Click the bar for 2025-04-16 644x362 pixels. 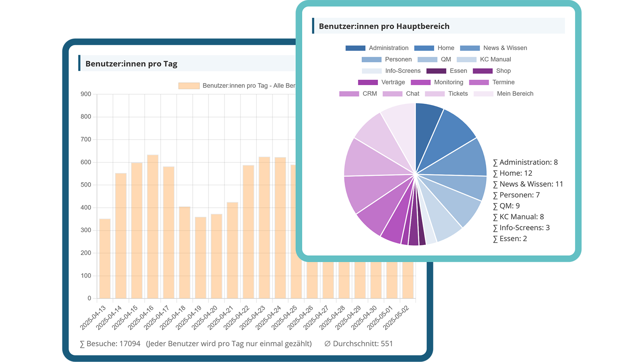coord(153,226)
